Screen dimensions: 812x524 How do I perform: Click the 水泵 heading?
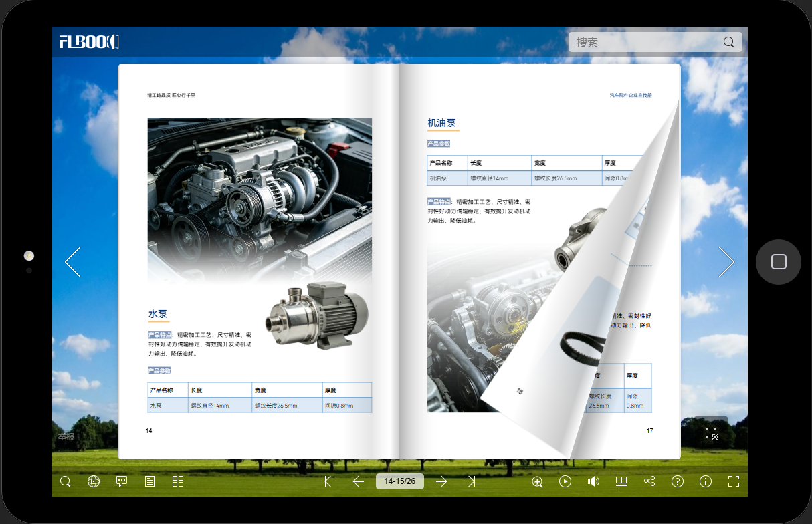158,314
